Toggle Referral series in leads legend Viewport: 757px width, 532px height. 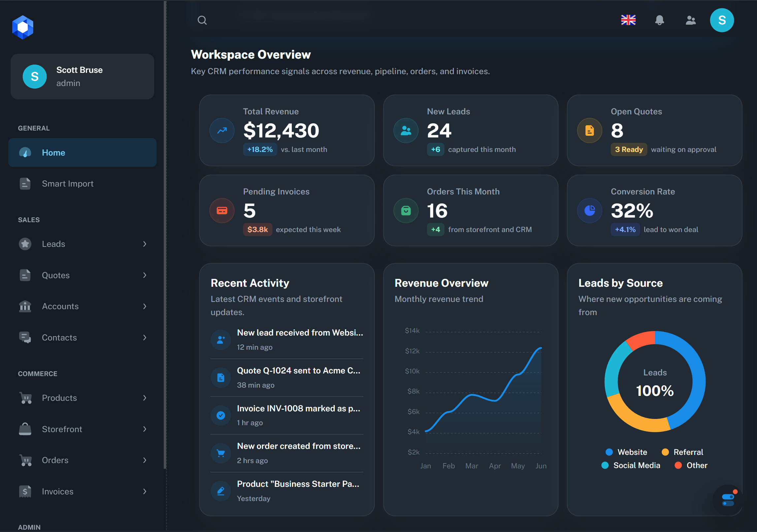(x=682, y=452)
